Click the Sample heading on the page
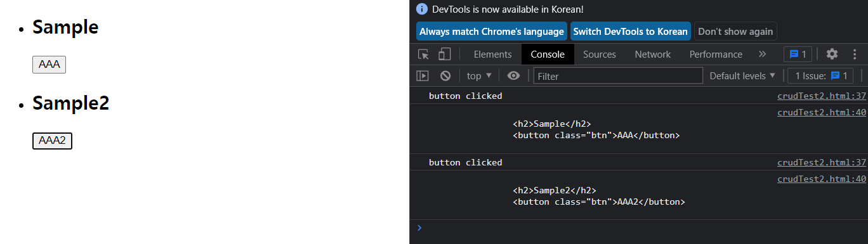This screenshot has width=868, height=244. pos(65,27)
